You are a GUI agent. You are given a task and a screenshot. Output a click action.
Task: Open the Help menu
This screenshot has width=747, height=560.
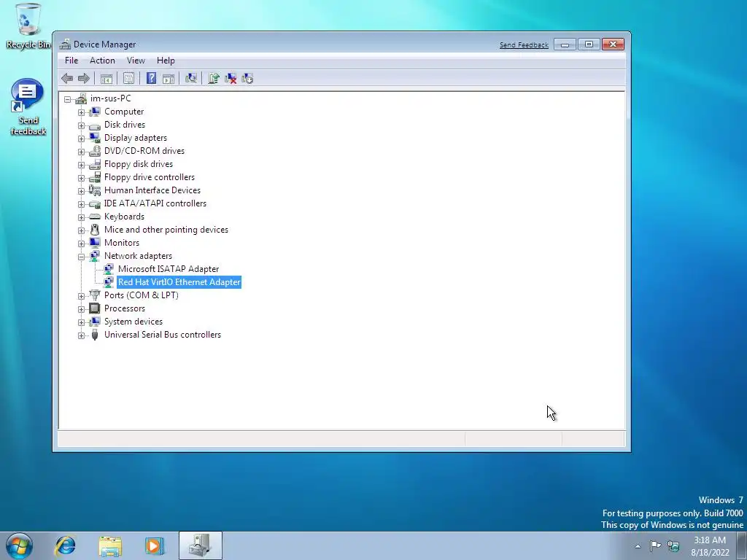coord(166,61)
